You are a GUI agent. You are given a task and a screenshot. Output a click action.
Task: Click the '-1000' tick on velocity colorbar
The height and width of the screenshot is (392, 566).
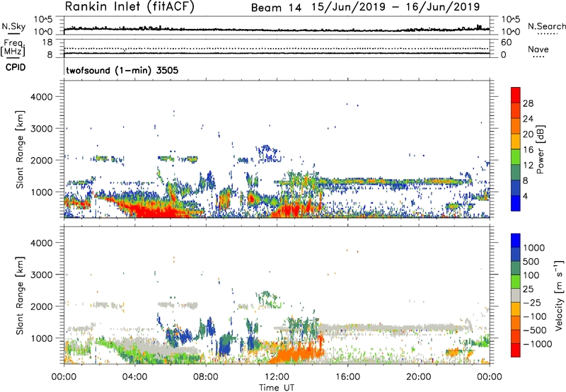tap(537, 344)
